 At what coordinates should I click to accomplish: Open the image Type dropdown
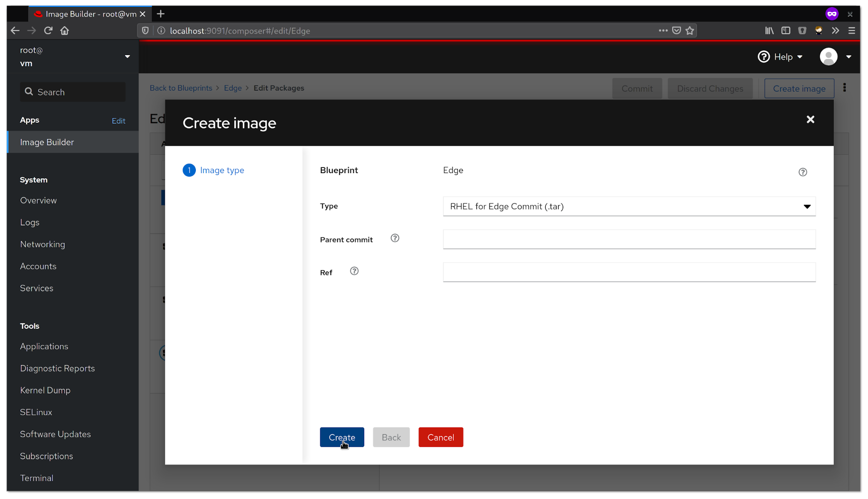click(629, 207)
